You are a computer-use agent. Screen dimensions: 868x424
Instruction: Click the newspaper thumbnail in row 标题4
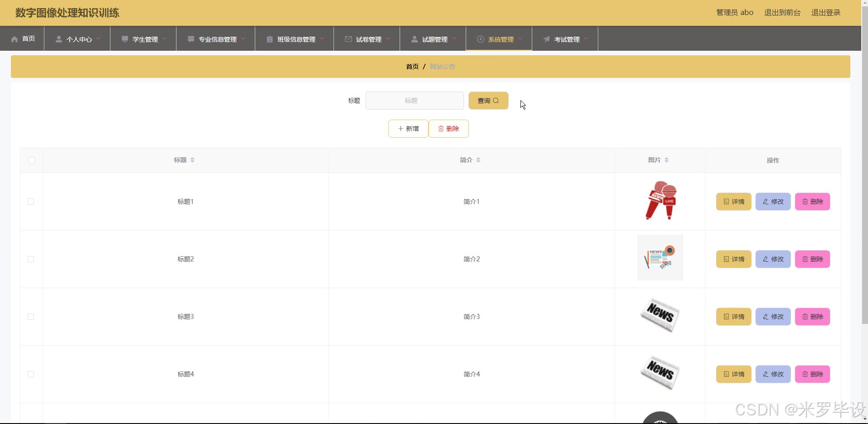(660, 373)
